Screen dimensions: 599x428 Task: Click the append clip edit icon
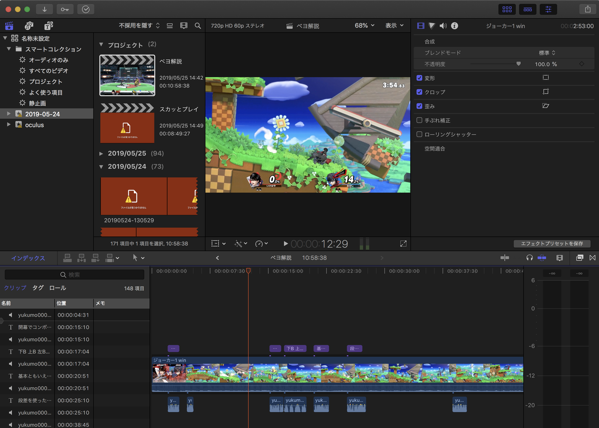click(x=95, y=258)
